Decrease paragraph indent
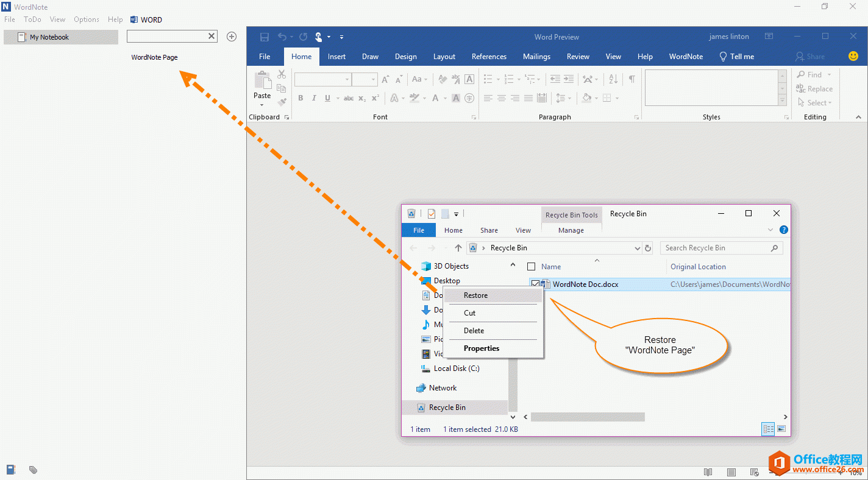This screenshot has width=868, height=480. tap(555, 79)
